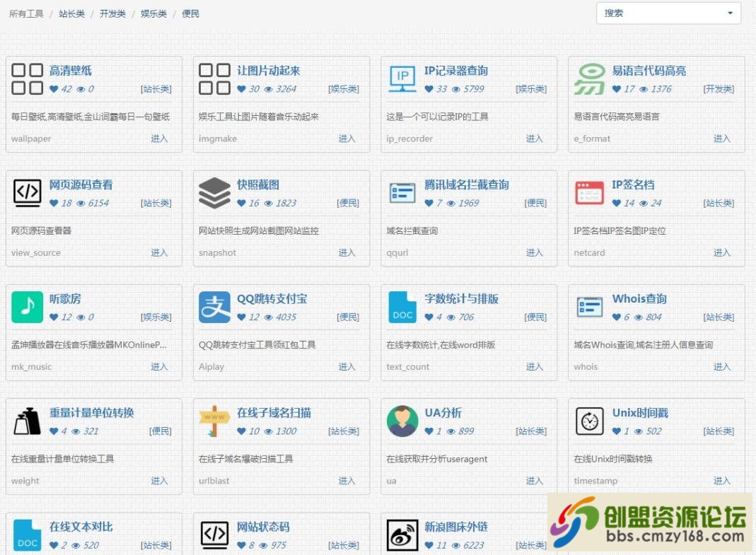The image size is (756, 555).
Task: Open the 高清壁纸 title link
Action: pos(71,71)
